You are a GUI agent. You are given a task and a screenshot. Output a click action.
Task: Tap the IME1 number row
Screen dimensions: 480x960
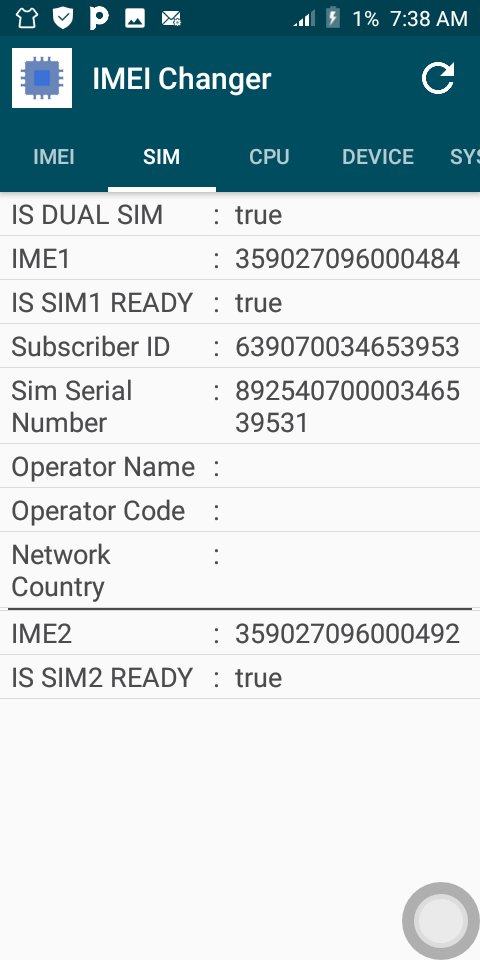click(240, 258)
